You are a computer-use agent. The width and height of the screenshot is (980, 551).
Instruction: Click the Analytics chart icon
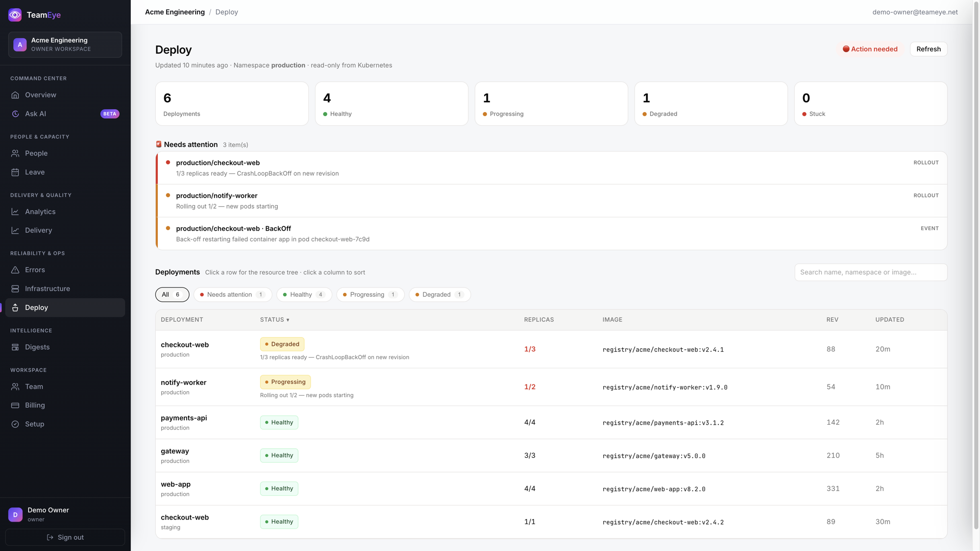[x=15, y=212]
